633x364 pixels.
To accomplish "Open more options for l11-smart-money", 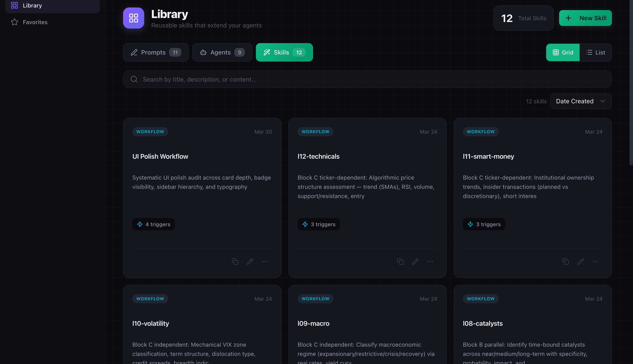I will point(595,262).
